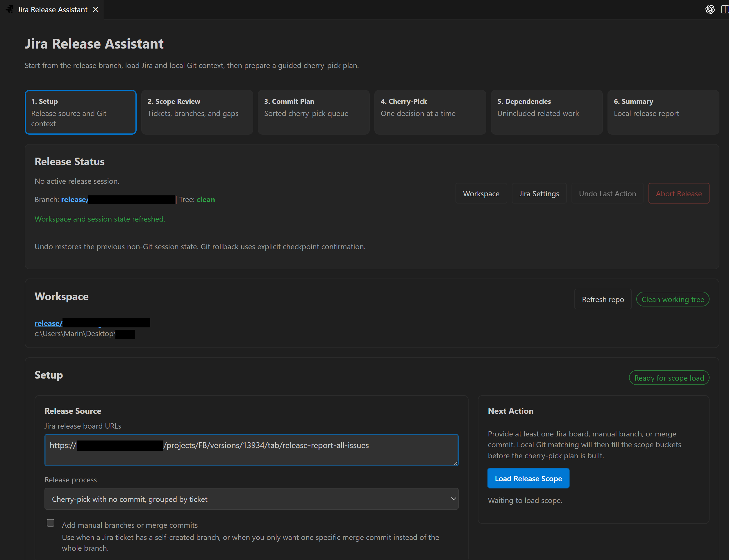Open step 3 Commit Plan

click(x=314, y=112)
